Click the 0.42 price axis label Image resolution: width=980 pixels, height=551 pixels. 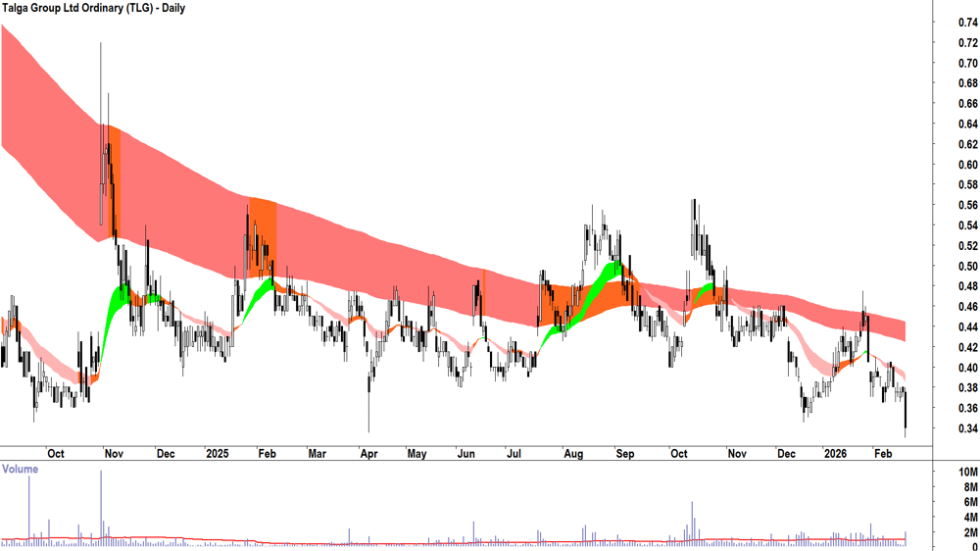[968, 348]
